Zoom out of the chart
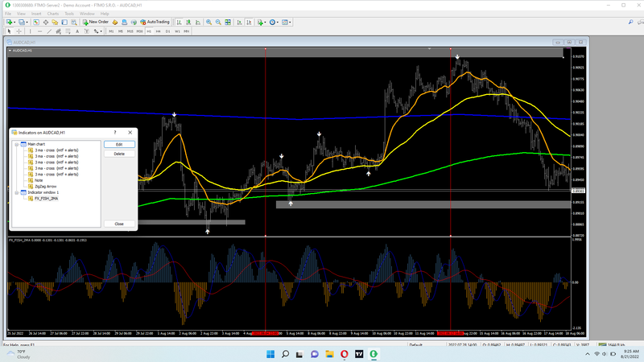Viewport: 644px width, 362px height. (218, 23)
